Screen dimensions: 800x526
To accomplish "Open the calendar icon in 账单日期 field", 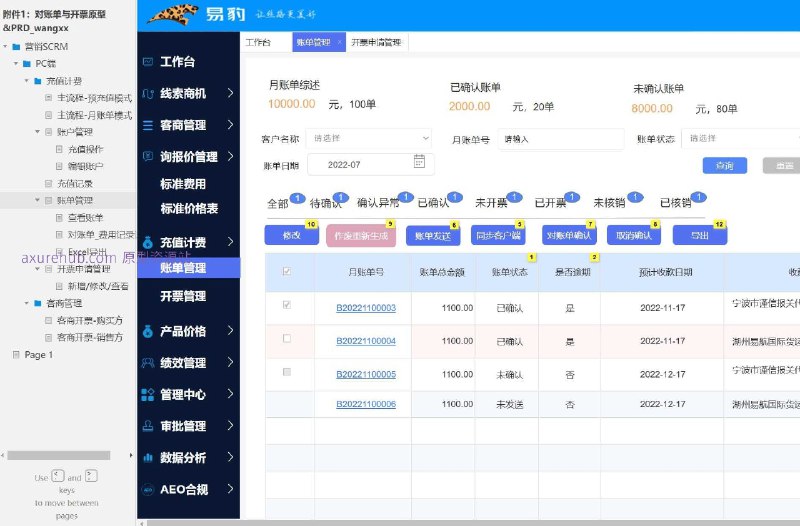I will 419,161.
